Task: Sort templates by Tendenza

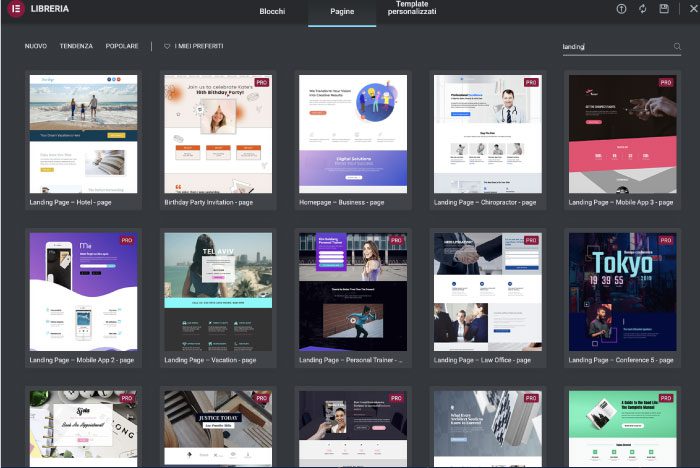Action: [76, 46]
